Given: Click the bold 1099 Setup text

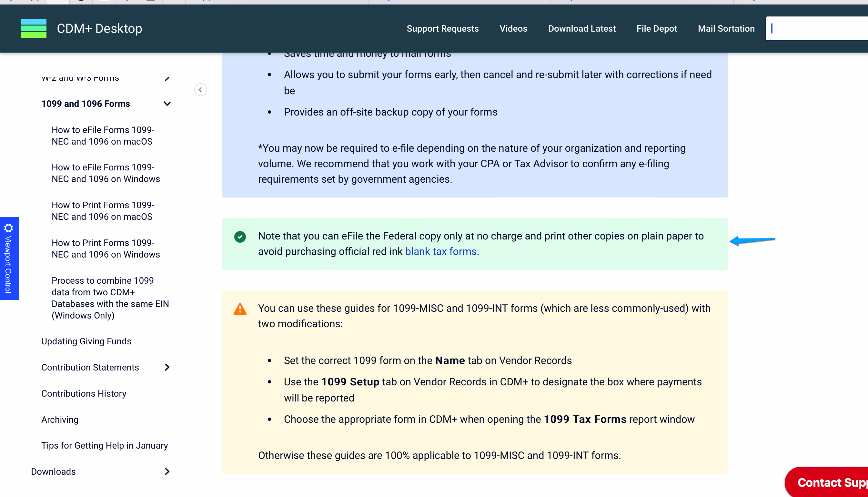Looking at the screenshot, I should tap(350, 381).
